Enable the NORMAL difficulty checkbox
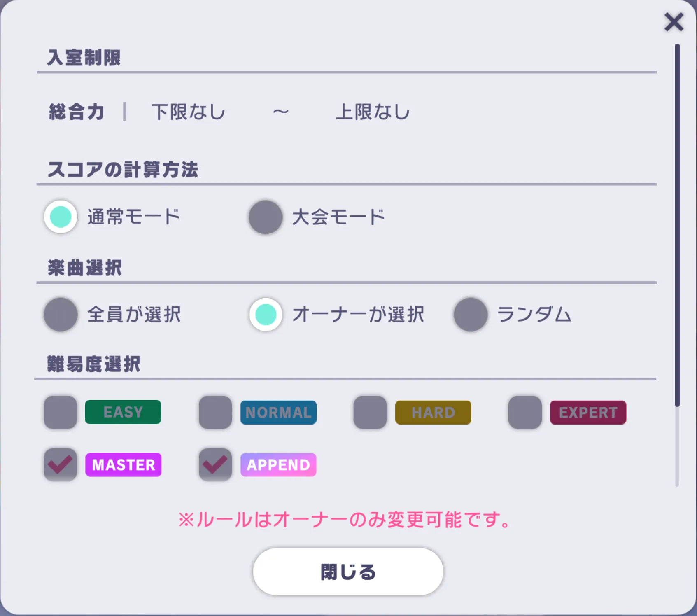697x616 pixels. [214, 412]
